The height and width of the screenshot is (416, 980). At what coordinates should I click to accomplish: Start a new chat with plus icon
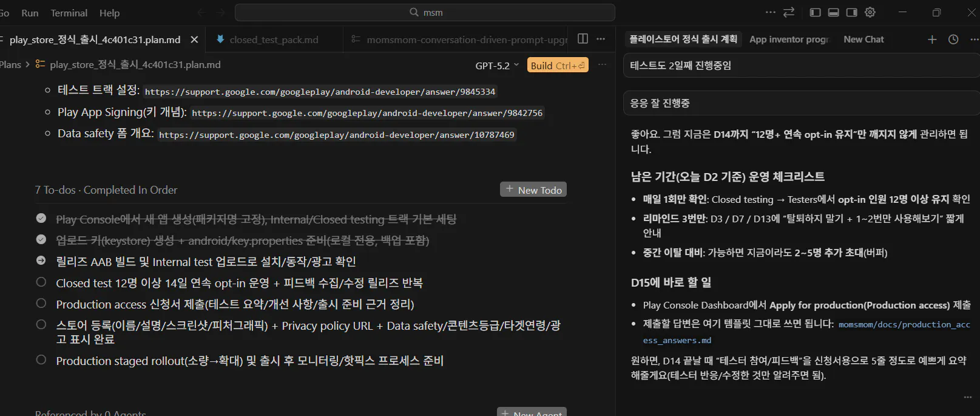tap(932, 39)
